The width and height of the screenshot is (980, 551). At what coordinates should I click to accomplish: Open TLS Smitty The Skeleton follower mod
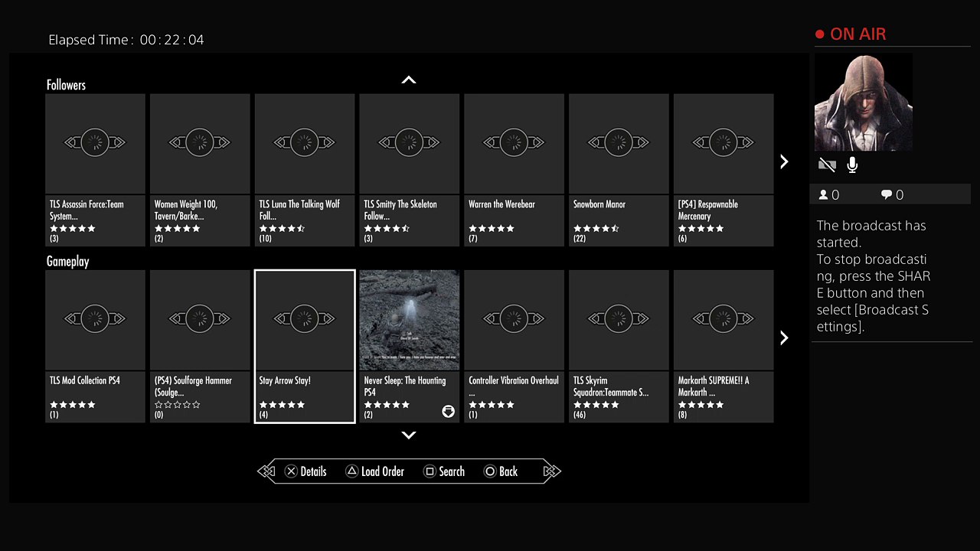[410, 170]
